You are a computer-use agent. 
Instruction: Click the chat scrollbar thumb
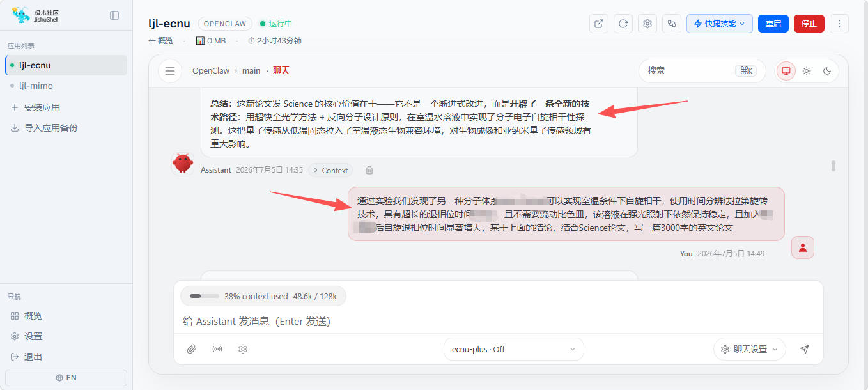point(833,166)
